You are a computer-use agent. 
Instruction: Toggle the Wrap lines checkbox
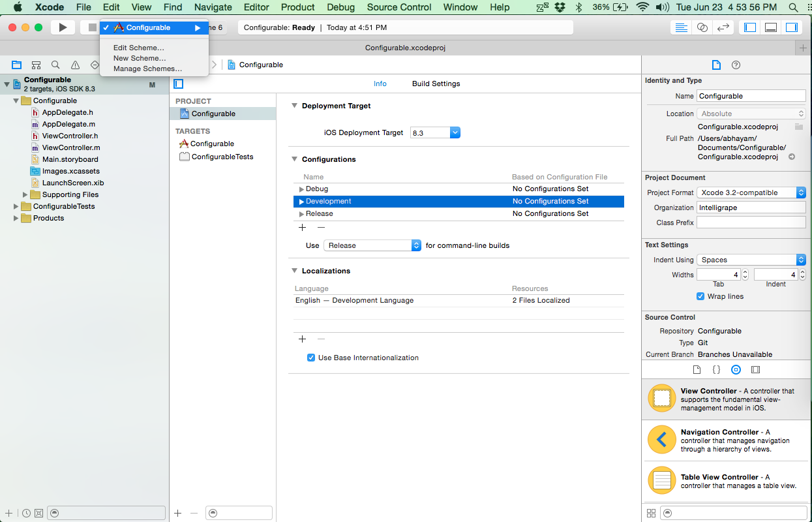point(701,296)
